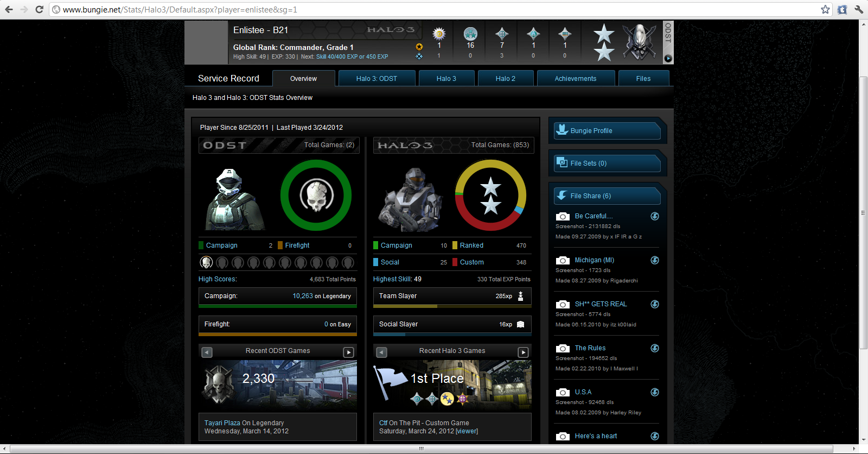
Task: Bookmark this page with the star icon
Action: 825,9
